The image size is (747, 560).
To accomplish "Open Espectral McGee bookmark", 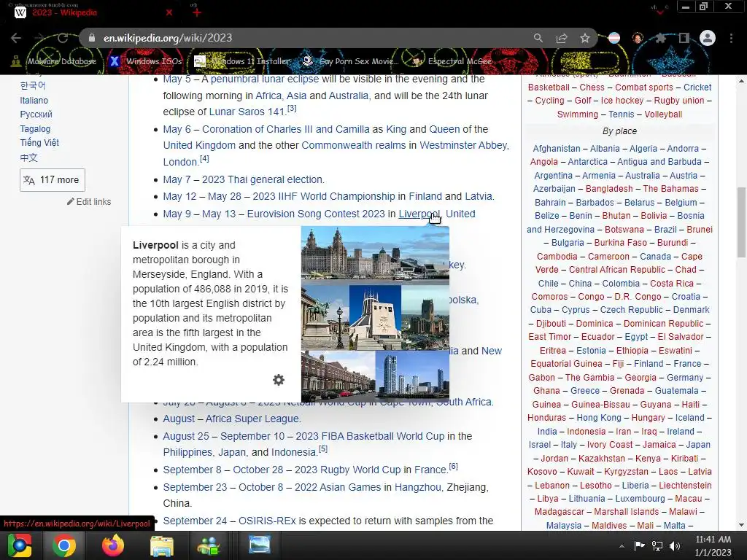I will pyautogui.click(x=452, y=61).
